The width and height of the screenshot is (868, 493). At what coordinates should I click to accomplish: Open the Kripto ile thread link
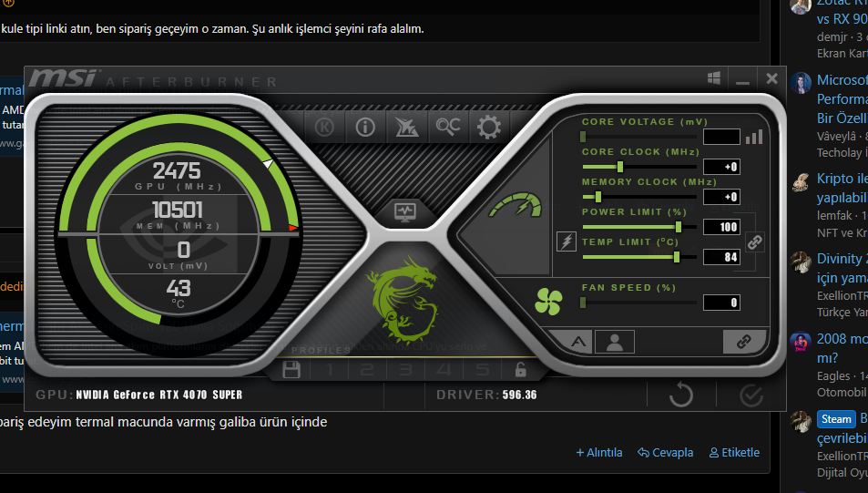[x=842, y=188]
